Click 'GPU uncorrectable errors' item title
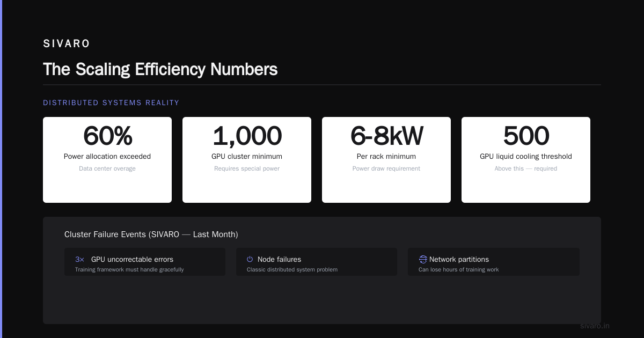The width and height of the screenshot is (644, 338). coord(132,259)
